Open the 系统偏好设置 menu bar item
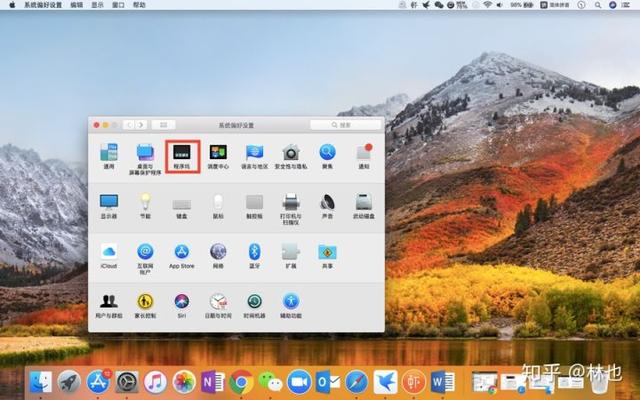The width and height of the screenshot is (640, 400). pyautogui.click(x=43, y=5)
